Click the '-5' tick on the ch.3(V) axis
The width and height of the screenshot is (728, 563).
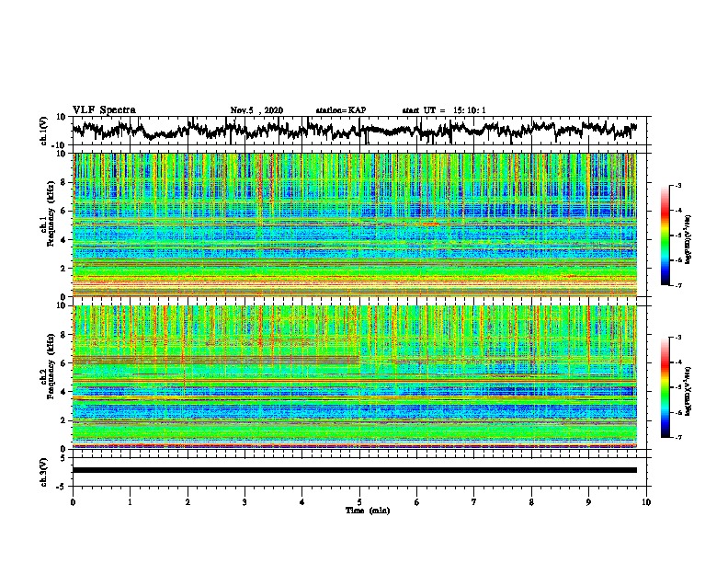pyautogui.click(x=63, y=487)
